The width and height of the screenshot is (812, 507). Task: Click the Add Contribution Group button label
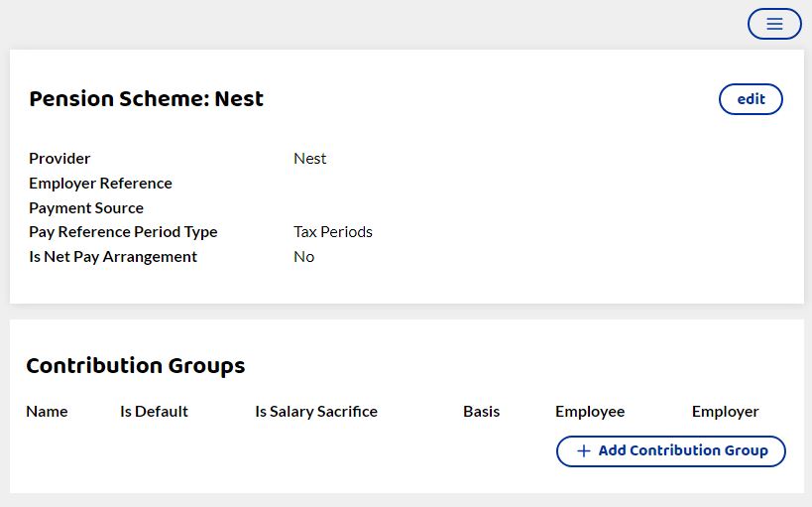(x=683, y=450)
